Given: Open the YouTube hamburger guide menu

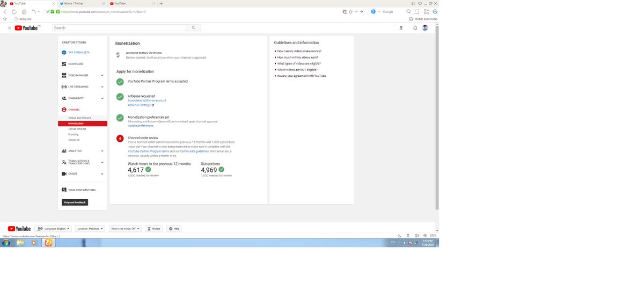Looking at the screenshot, I should point(9,28).
